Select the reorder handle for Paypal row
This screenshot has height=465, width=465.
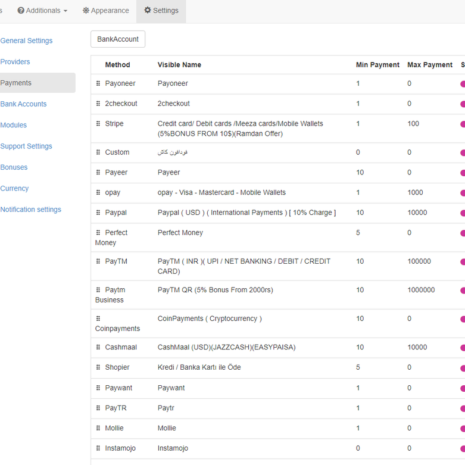pyautogui.click(x=98, y=213)
